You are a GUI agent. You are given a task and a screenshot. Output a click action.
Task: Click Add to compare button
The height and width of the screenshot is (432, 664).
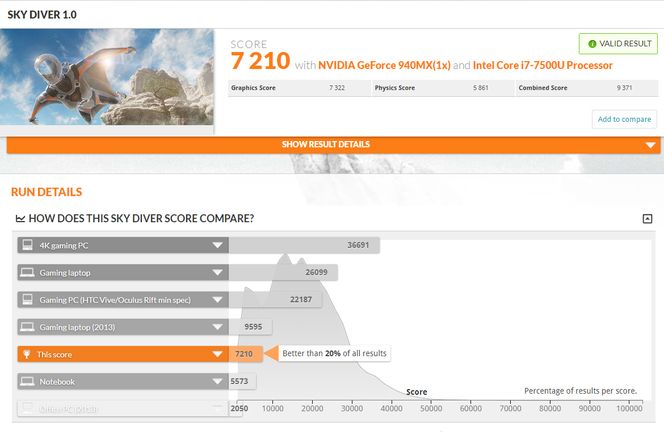pyautogui.click(x=624, y=119)
